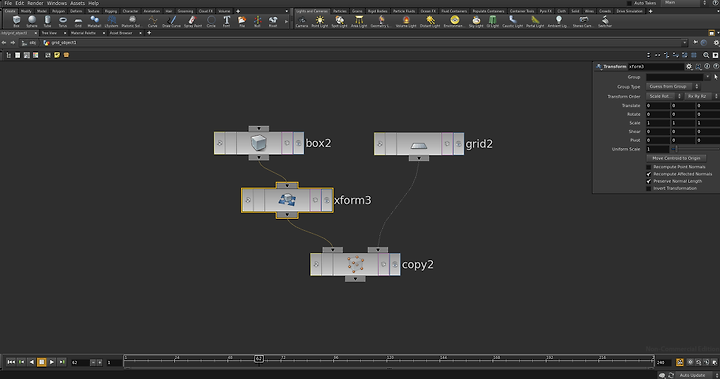Add a Portal Light from the shelf
The image size is (720, 379).
click(535, 21)
